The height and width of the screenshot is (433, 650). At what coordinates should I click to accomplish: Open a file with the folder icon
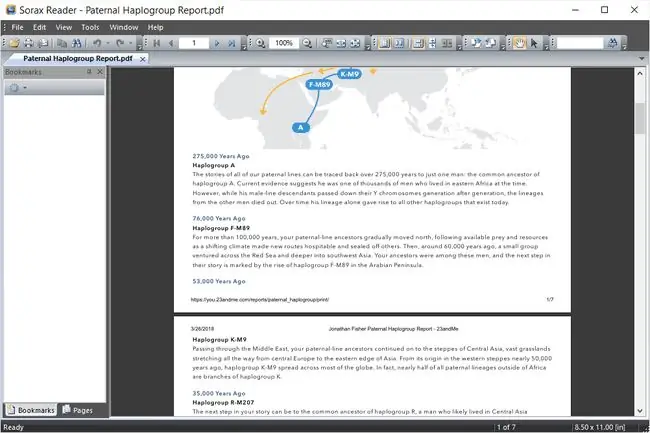(x=15, y=43)
